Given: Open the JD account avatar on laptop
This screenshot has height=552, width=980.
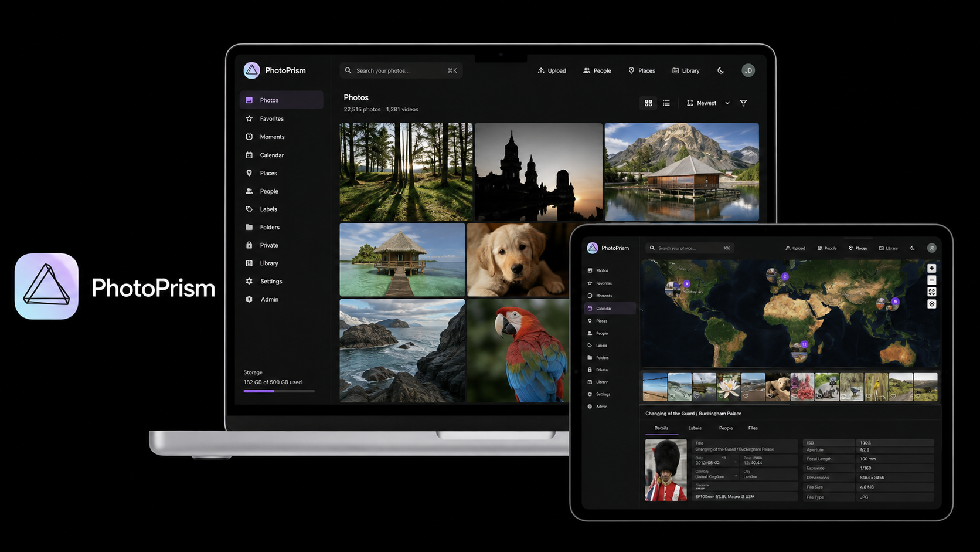Looking at the screenshot, I should click(x=748, y=70).
